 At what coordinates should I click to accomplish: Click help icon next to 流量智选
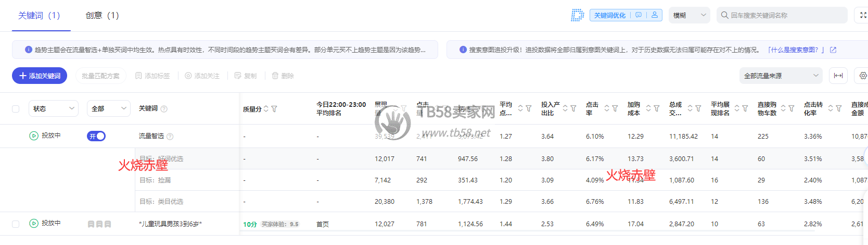click(x=170, y=137)
